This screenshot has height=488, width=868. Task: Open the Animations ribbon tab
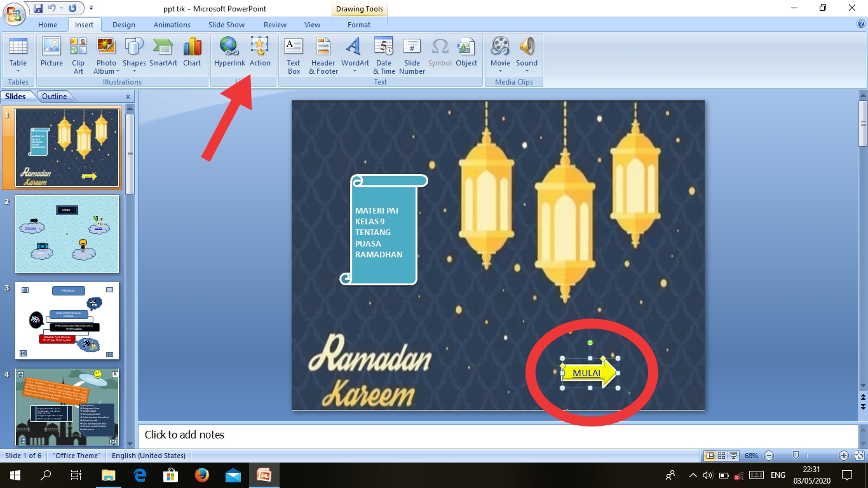[172, 25]
